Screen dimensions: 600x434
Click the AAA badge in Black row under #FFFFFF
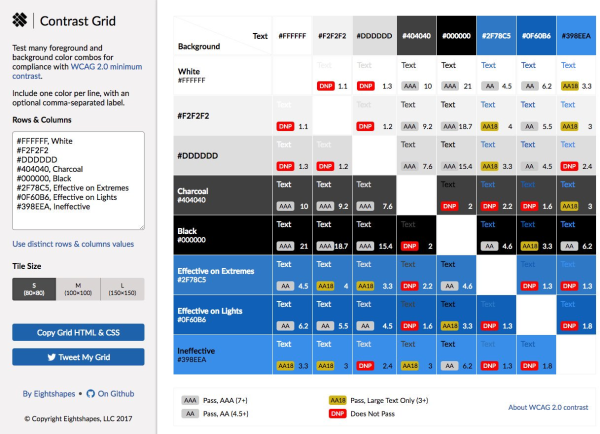tap(285, 246)
